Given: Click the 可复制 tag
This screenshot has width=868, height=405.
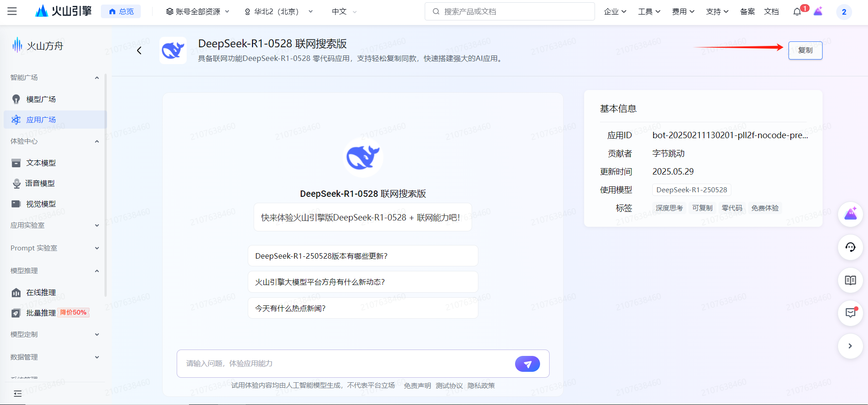Looking at the screenshot, I should (x=702, y=208).
